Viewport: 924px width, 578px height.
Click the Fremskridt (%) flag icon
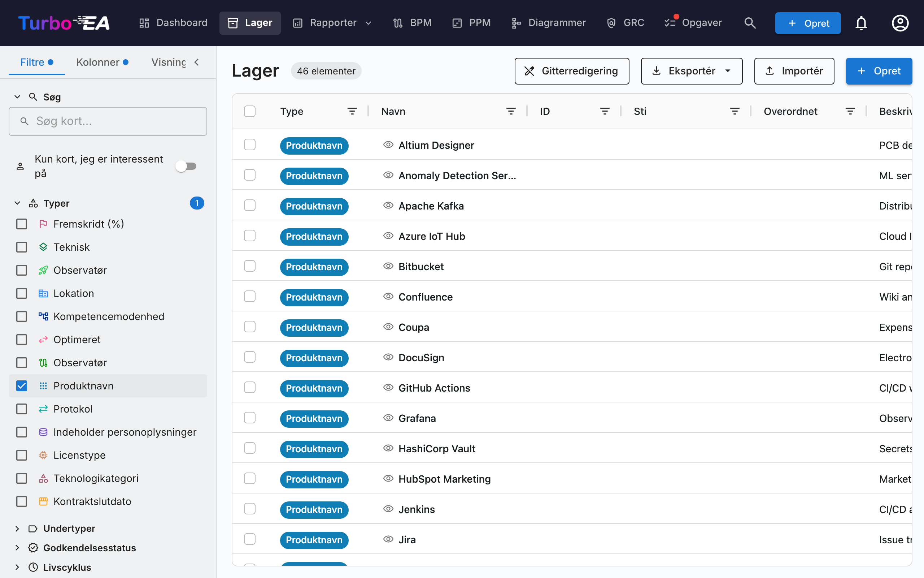[x=43, y=224]
